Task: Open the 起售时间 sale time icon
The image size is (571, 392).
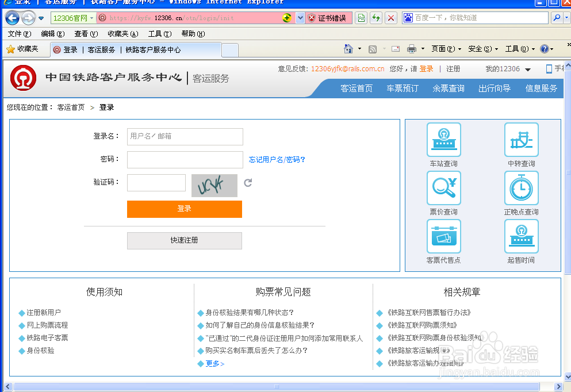Action: [x=521, y=236]
